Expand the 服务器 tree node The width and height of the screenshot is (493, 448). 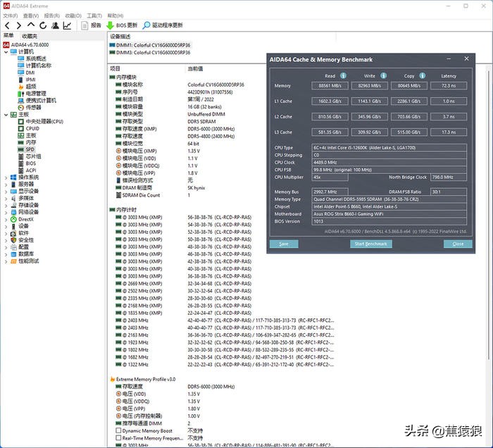6,185
